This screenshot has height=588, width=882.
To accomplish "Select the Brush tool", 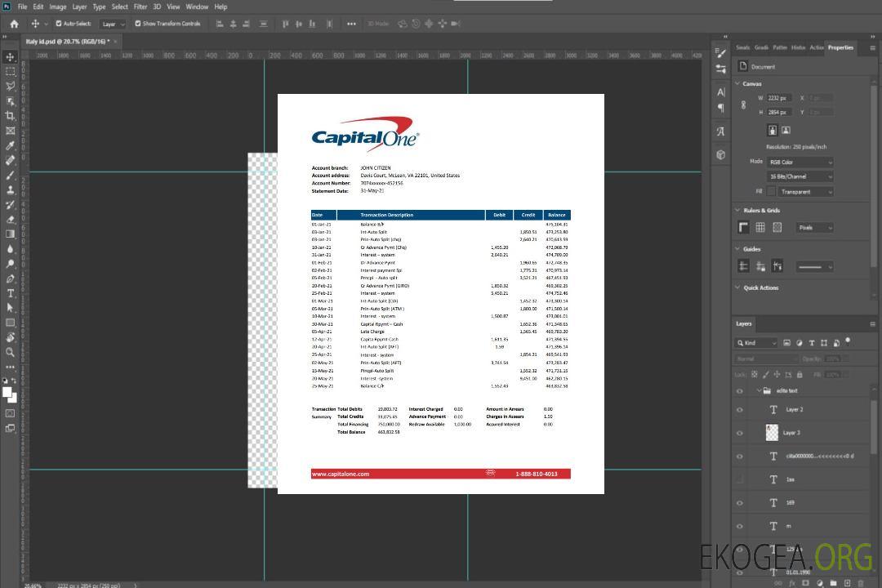I will click(x=10, y=175).
